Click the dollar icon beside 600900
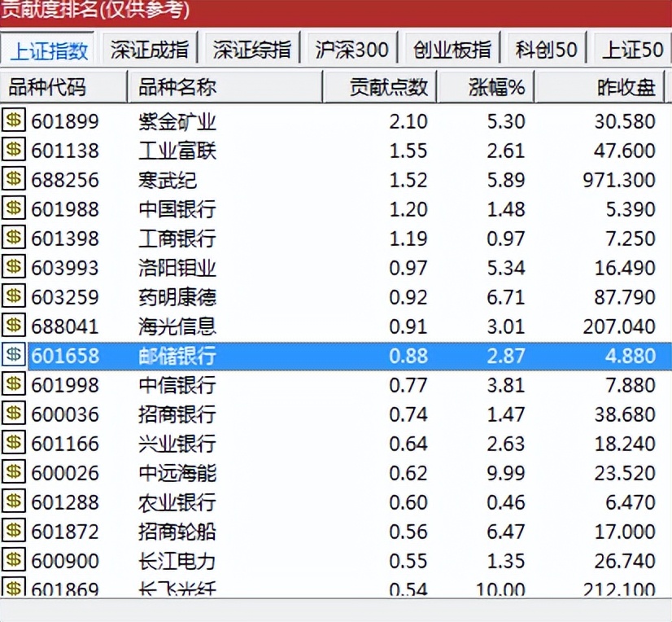This screenshot has width=672, height=622. (x=13, y=560)
